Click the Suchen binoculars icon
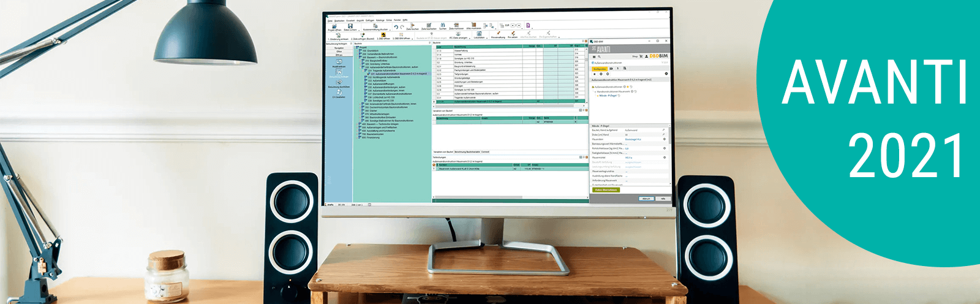 pyautogui.click(x=443, y=26)
